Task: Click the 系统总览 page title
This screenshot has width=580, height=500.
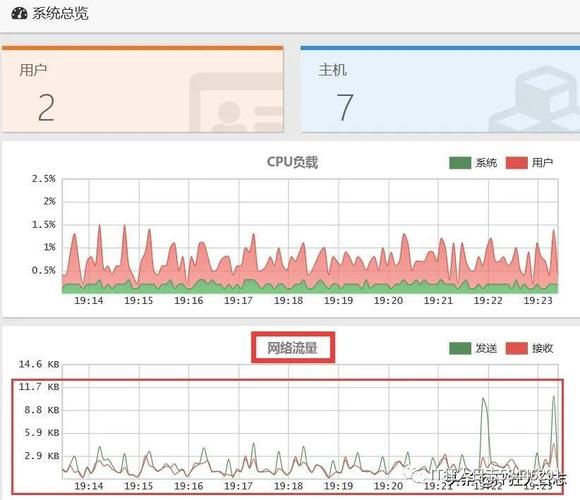Action: point(60,14)
